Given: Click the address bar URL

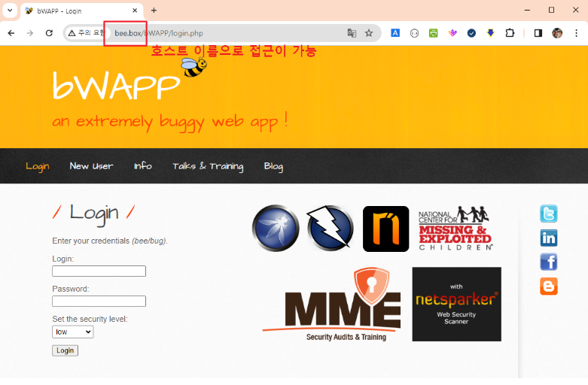Looking at the screenshot, I should (159, 33).
